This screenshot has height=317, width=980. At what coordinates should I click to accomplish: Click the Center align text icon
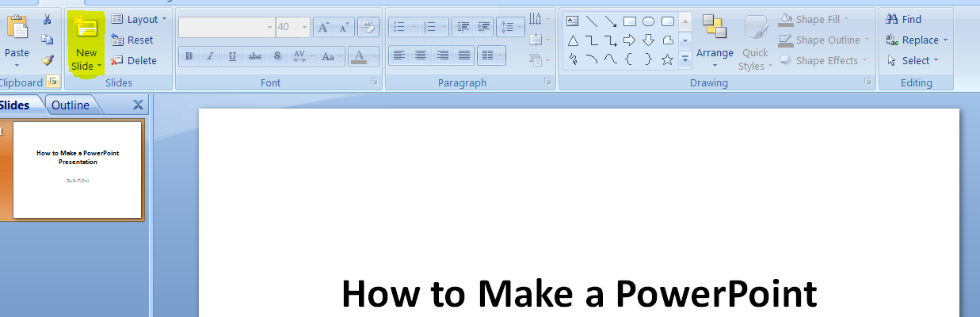click(x=421, y=55)
